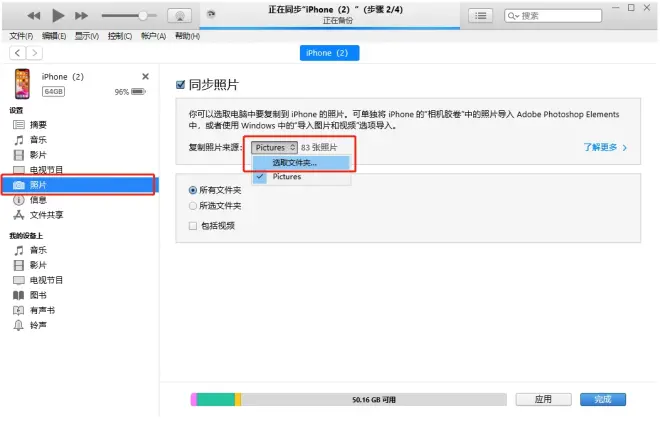Adjust the volume slider knob
Viewport: 660px width, 423px height.
pyautogui.click(x=143, y=16)
